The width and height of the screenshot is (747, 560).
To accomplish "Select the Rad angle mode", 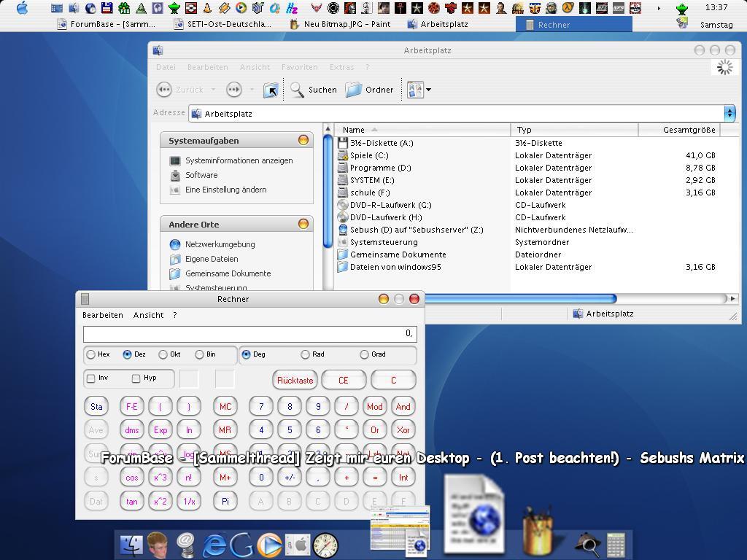I will (x=305, y=354).
